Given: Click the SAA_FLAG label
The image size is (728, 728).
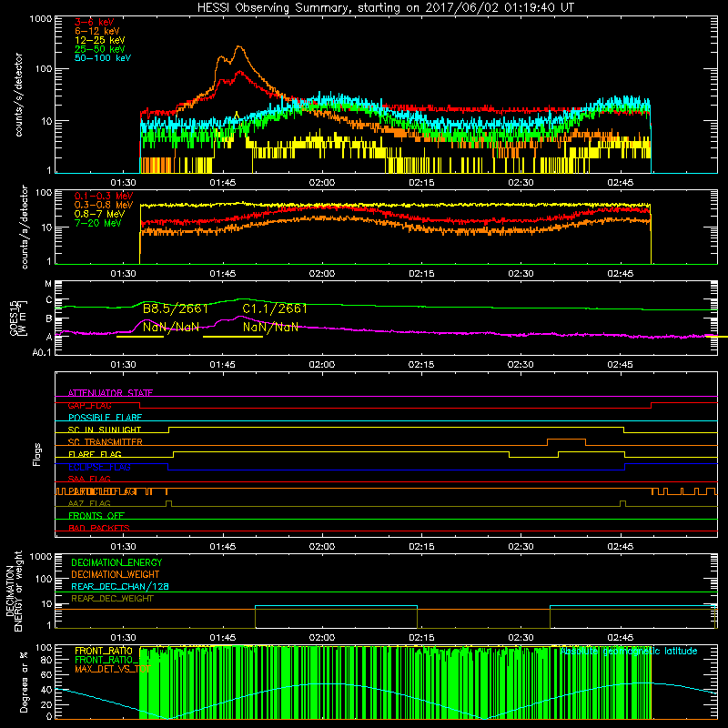Looking at the screenshot, I should pos(89,479).
